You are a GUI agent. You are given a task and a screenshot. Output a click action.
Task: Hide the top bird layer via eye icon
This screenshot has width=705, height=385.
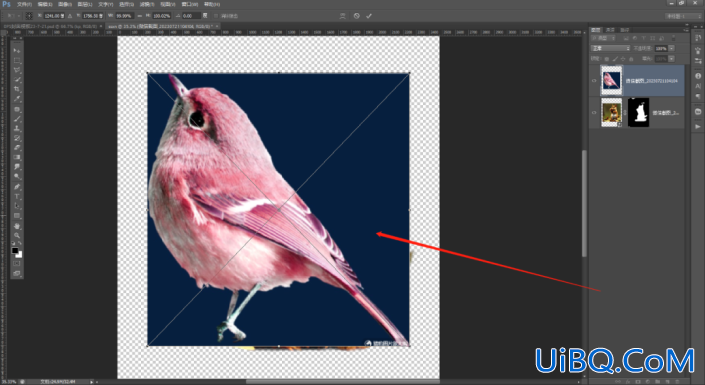pyautogui.click(x=594, y=81)
